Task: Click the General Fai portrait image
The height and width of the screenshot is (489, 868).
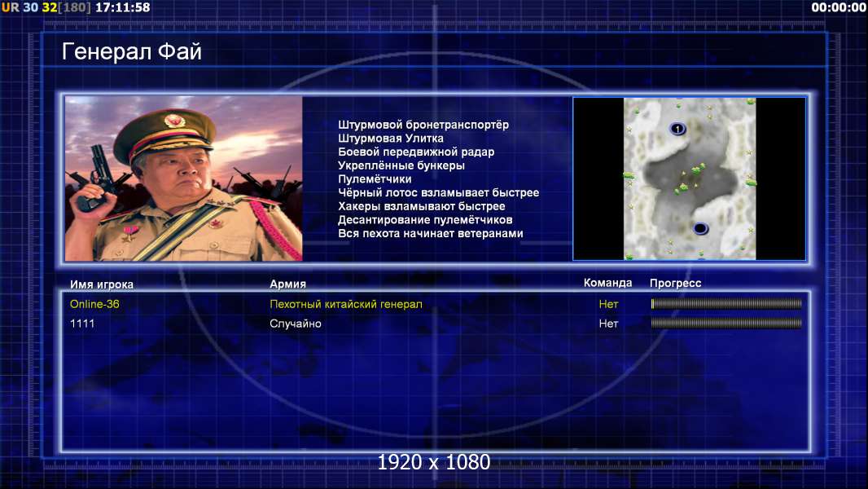Action: [x=184, y=178]
